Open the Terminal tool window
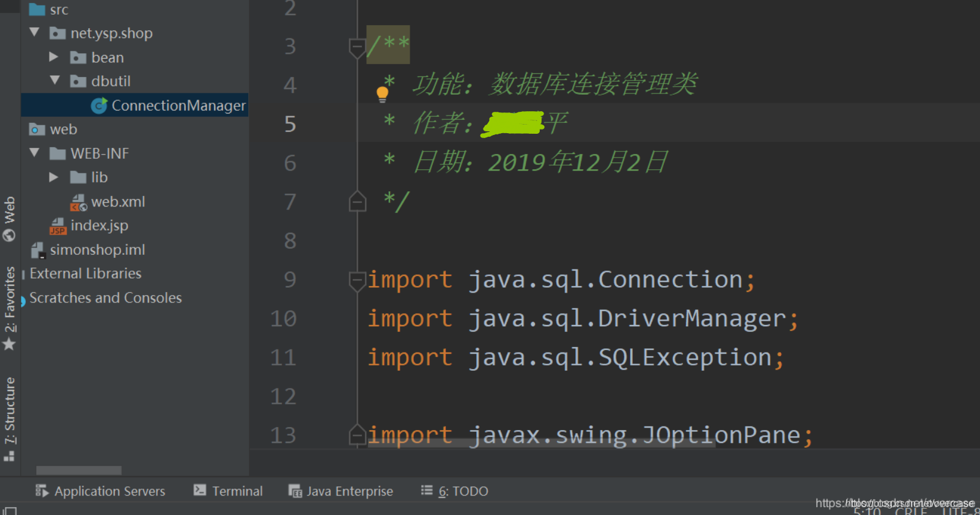This screenshot has width=980, height=515. [228, 491]
